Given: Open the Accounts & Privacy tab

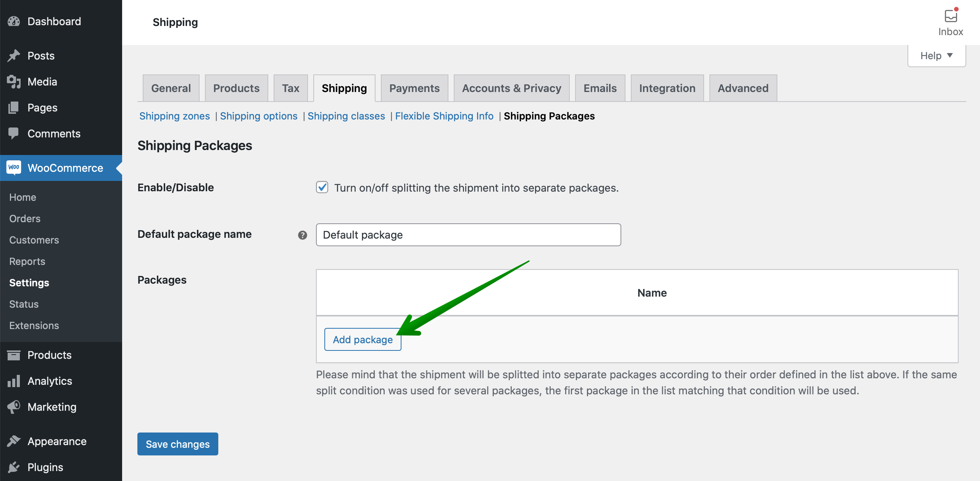Looking at the screenshot, I should [x=511, y=88].
